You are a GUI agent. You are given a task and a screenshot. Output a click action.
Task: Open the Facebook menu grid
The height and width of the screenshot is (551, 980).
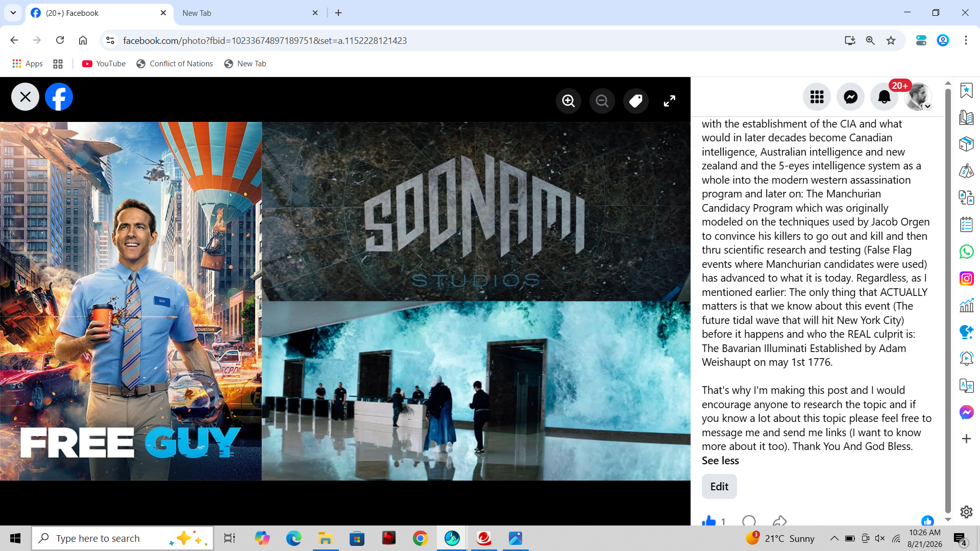[817, 97]
